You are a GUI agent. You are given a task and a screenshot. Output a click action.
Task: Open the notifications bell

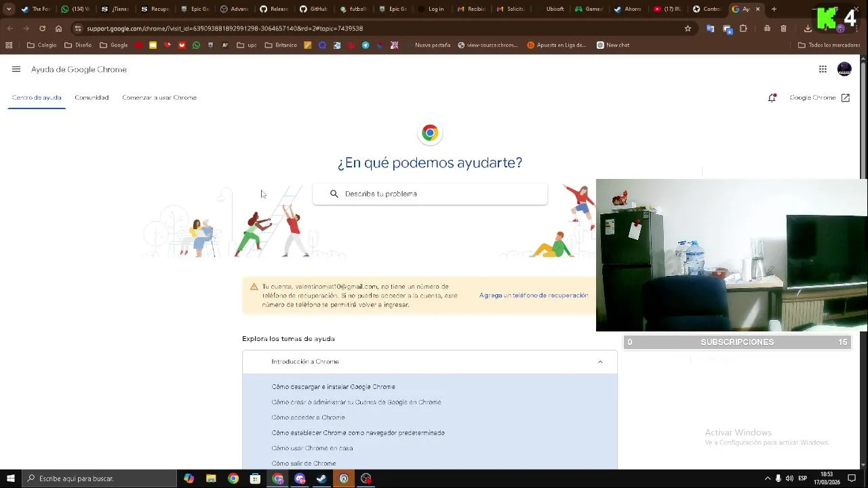(x=772, y=98)
